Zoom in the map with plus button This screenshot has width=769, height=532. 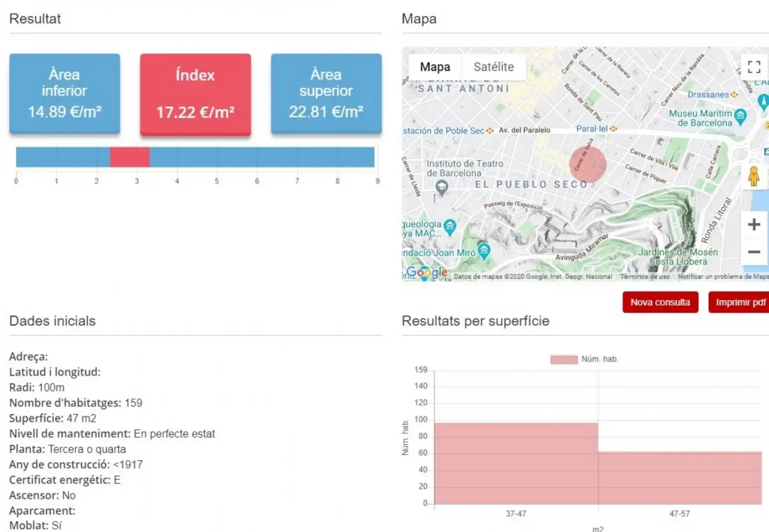click(754, 225)
